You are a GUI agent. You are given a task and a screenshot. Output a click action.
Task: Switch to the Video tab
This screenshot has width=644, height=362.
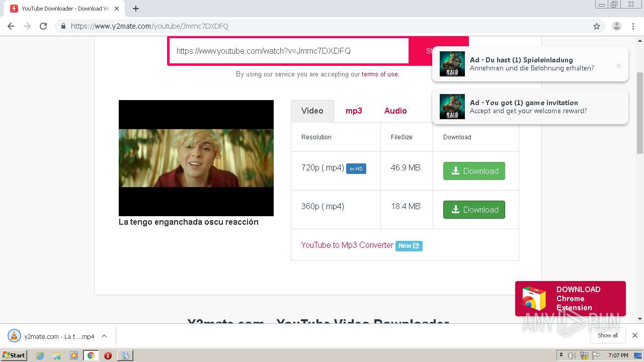312,111
